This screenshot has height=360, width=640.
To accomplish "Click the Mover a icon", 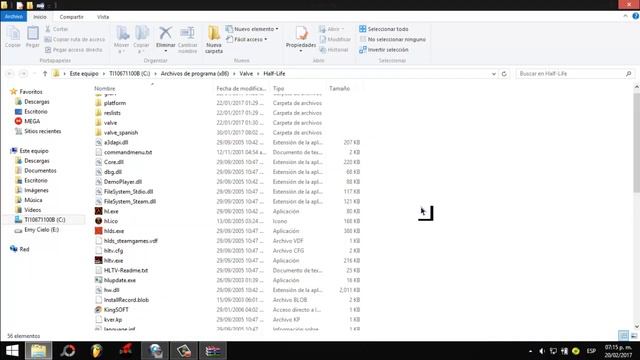I will coord(122,39).
